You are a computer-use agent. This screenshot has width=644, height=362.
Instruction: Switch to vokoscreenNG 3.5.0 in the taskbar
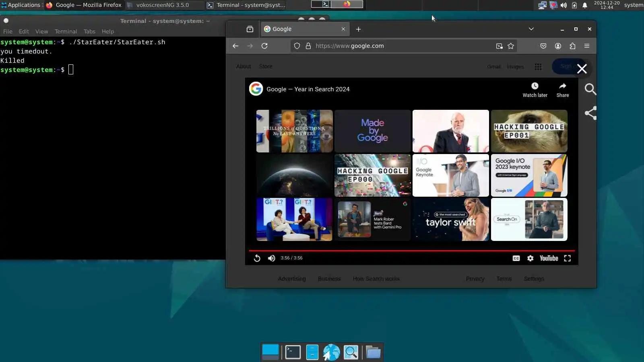pyautogui.click(x=165, y=5)
